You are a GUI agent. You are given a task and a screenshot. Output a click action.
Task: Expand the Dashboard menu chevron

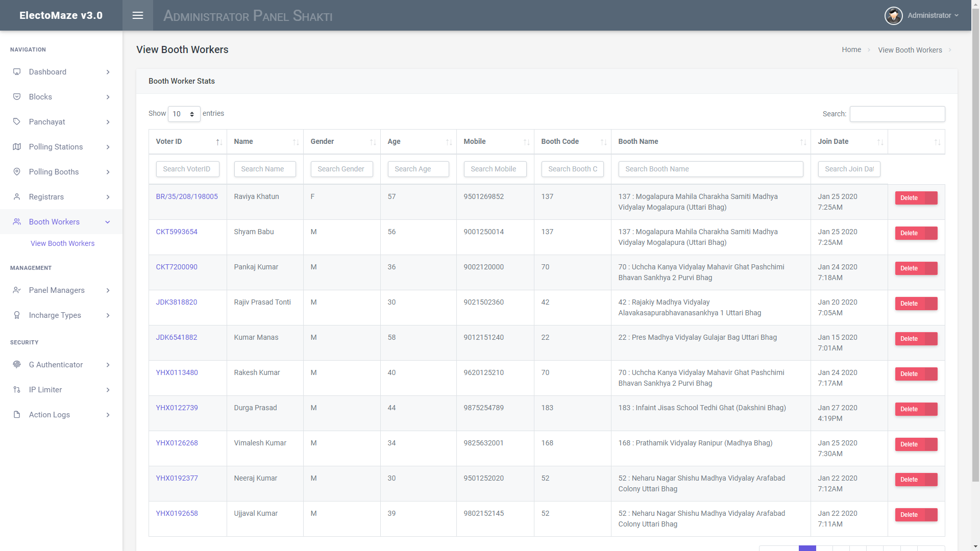coord(108,72)
